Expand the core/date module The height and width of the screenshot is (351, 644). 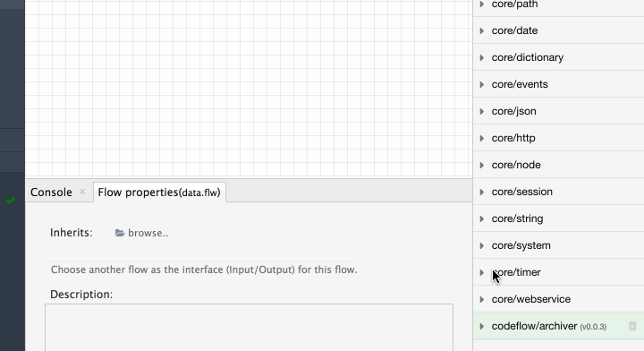pyautogui.click(x=482, y=30)
